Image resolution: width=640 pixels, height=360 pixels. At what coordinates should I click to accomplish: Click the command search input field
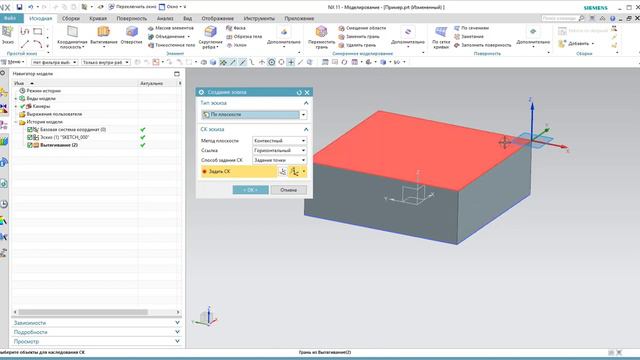(559, 18)
